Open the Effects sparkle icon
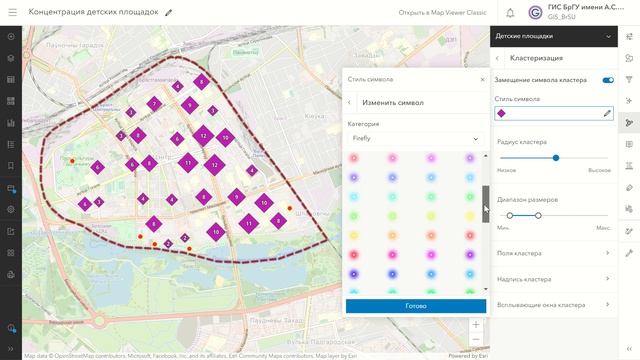The width and height of the screenshot is (640, 360). point(629,101)
